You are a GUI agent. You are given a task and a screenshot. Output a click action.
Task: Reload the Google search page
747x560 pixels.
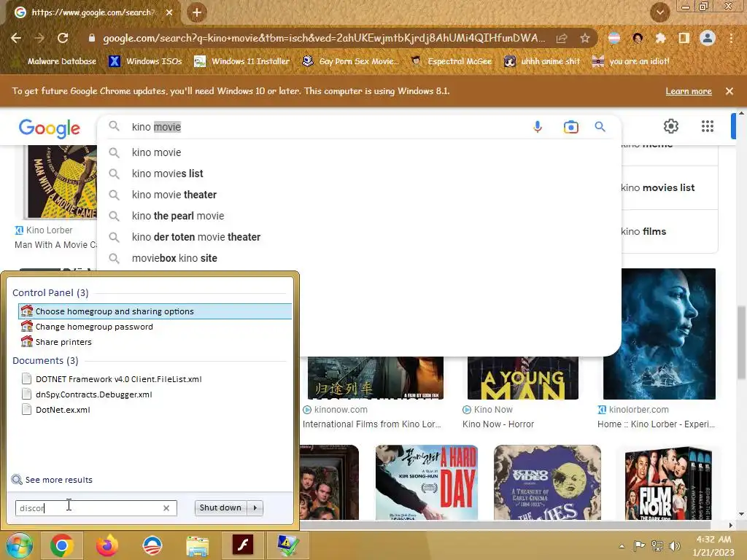pos(63,38)
